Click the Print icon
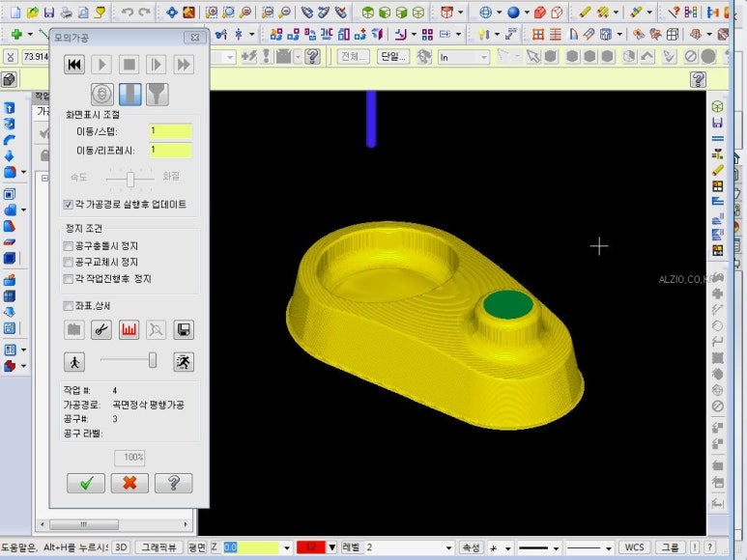 (x=67, y=12)
